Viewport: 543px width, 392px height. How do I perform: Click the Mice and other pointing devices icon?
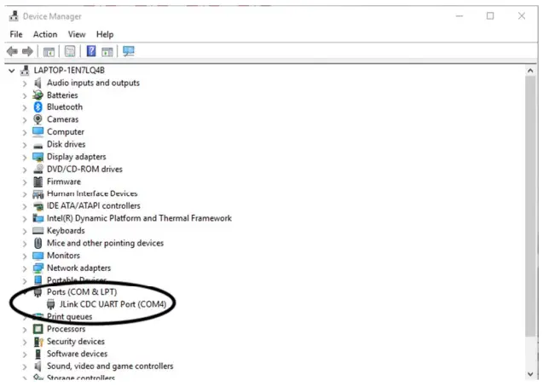click(38, 243)
